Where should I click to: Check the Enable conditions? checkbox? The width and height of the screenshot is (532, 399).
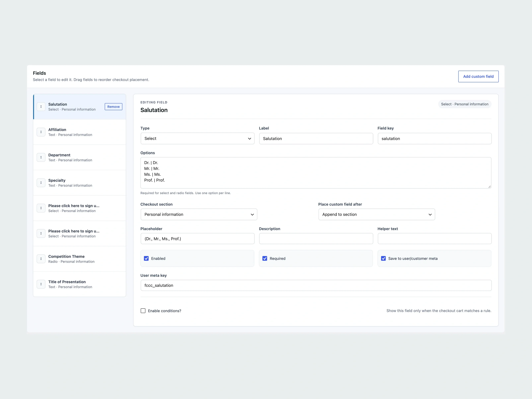point(143,311)
